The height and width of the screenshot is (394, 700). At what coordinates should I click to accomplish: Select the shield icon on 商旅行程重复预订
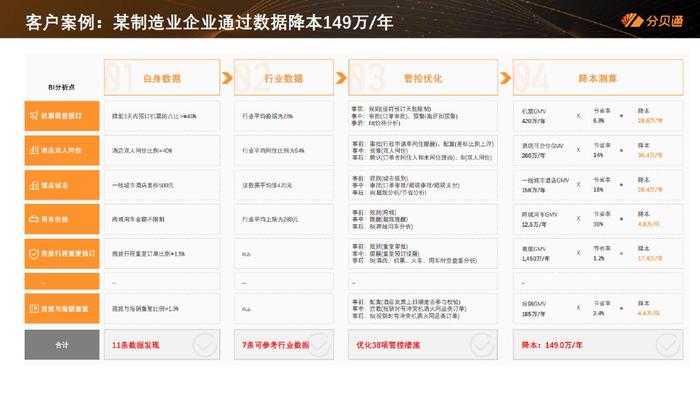(x=34, y=253)
